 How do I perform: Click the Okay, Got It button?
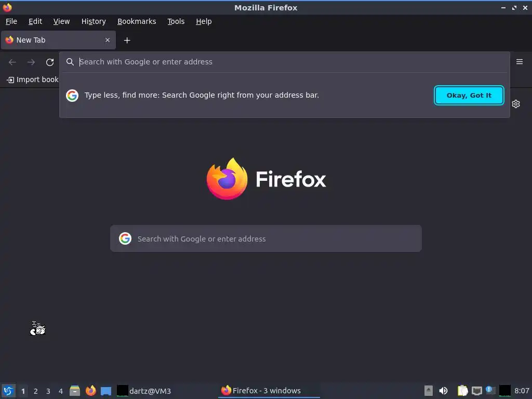[469, 96]
